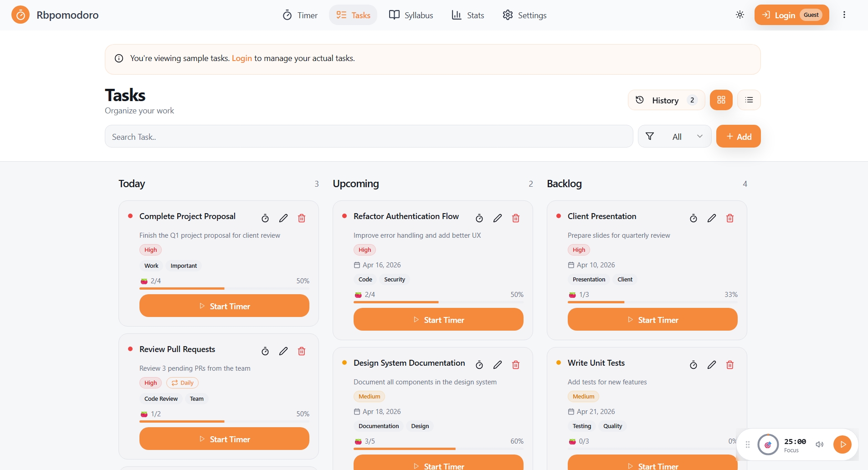Edit the Refactor Authentication Flow task
868x470 pixels.
(498, 218)
